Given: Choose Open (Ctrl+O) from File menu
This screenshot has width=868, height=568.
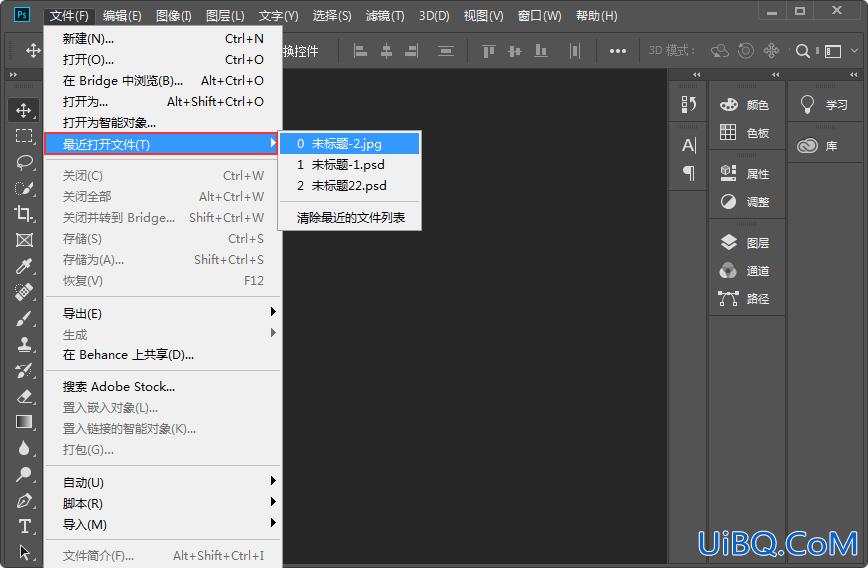Looking at the screenshot, I should coord(163,60).
